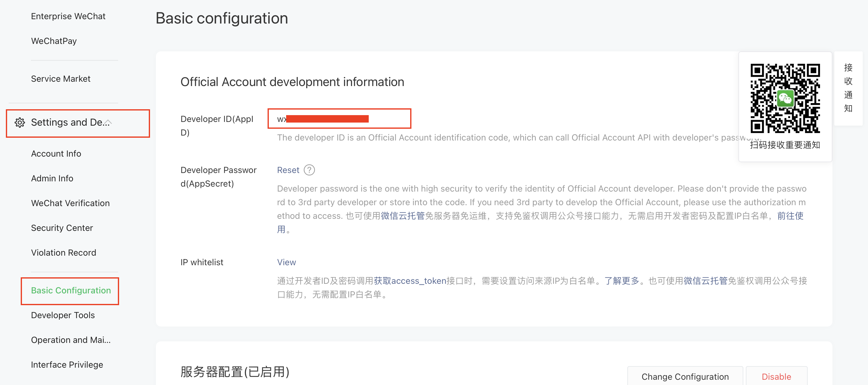The width and height of the screenshot is (868, 385).
Task: View the IP whitelist
Action: 286,262
